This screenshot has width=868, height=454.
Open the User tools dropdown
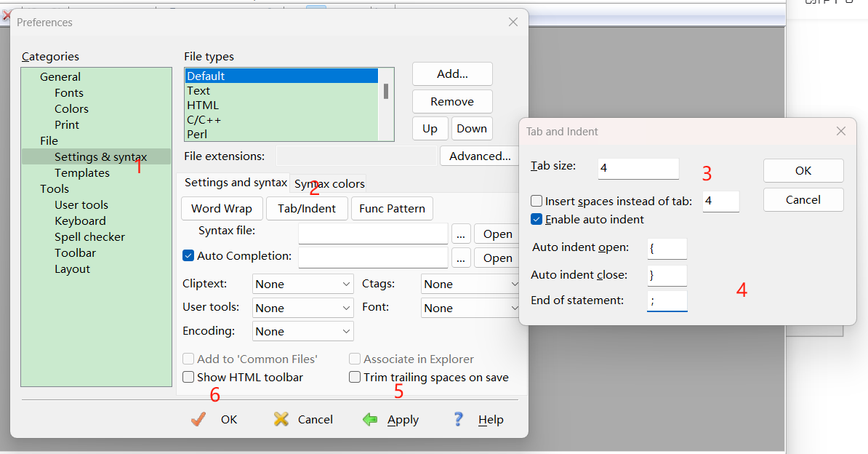(302, 308)
